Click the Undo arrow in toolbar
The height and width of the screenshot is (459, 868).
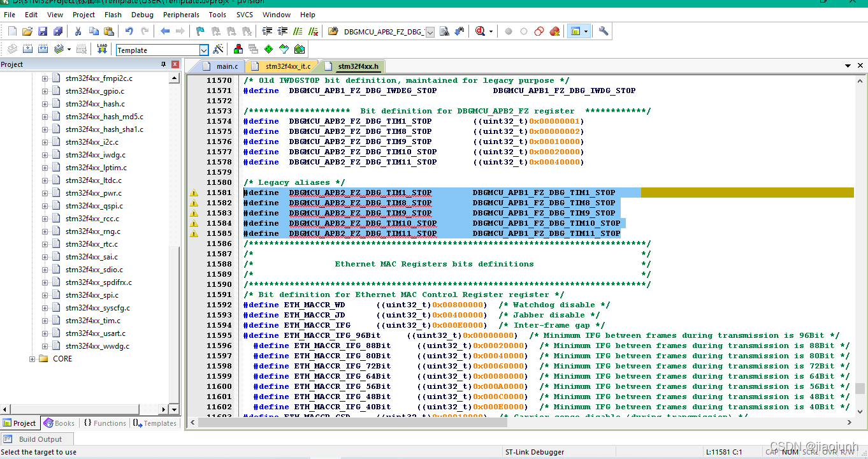click(x=129, y=31)
